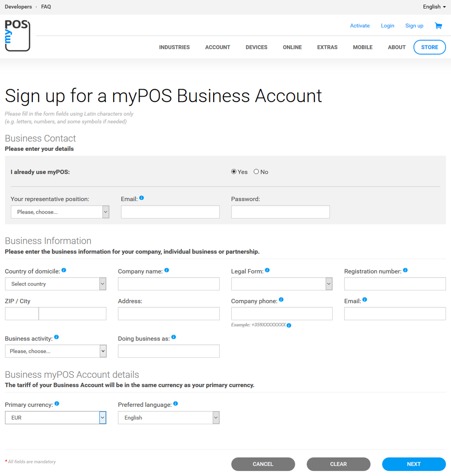The image size is (451, 476).
Task: Open ACCOUNT menu
Action: click(x=218, y=47)
